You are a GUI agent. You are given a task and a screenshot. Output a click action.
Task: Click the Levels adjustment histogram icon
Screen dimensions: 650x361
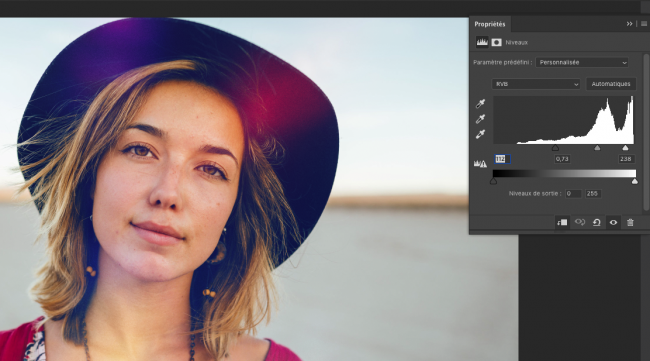482,42
